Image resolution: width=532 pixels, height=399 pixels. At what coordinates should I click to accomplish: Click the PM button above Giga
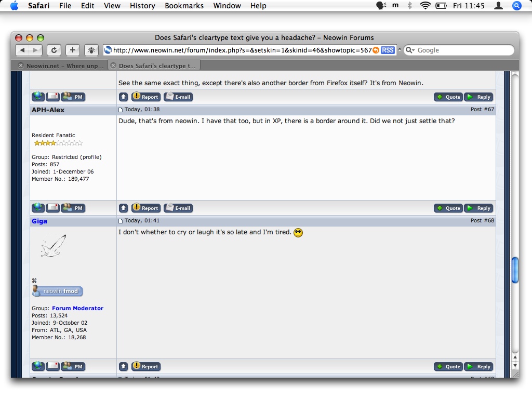tap(73, 208)
